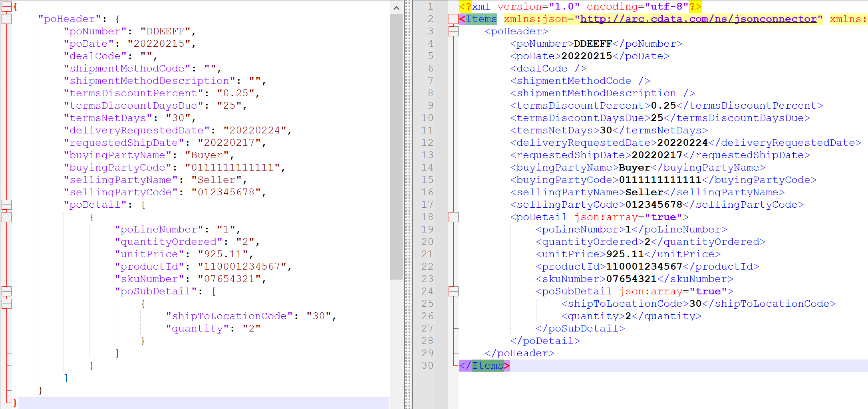Click the "shipmentMethodDescription" key in JSON

pyautogui.click(x=149, y=81)
